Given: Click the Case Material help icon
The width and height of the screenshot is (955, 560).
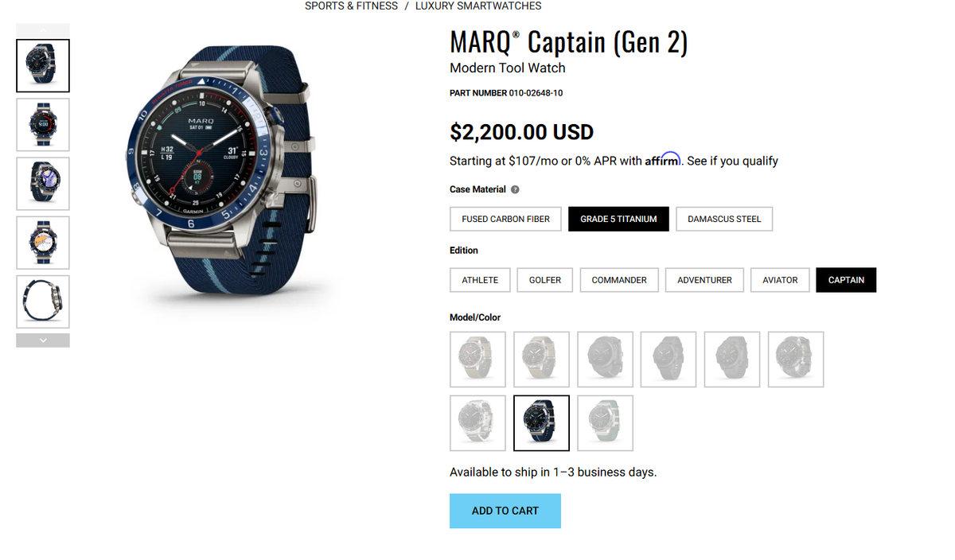Looking at the screenshot, I should [515, 189].
